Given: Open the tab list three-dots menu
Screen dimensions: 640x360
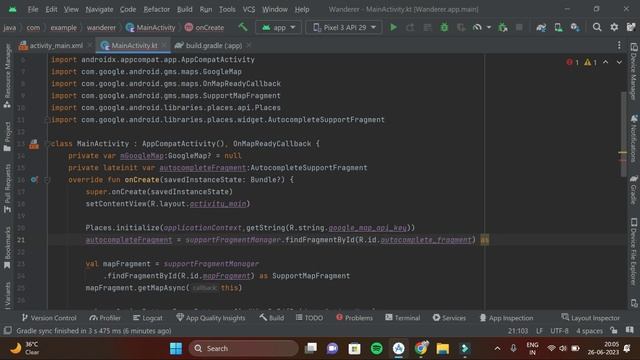Looking at the screenshot, I should pos(619,45).
